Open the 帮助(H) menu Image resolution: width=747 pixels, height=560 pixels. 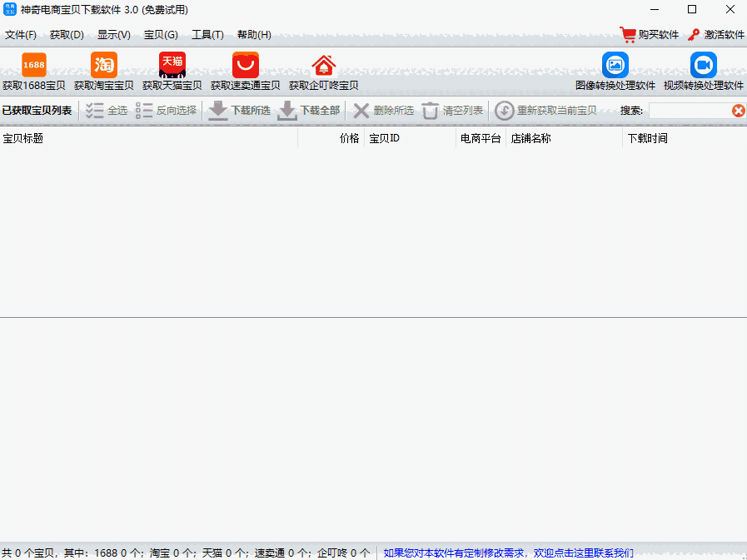[254, 35]
